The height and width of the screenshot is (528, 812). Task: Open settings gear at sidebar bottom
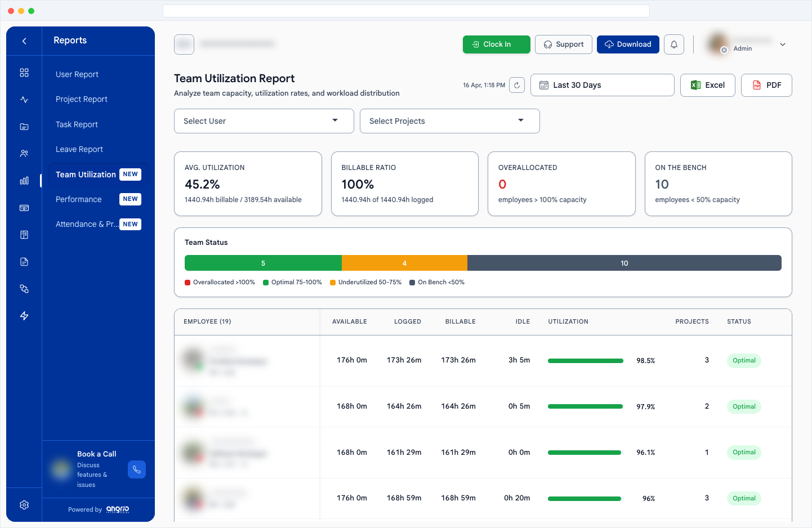24,505
